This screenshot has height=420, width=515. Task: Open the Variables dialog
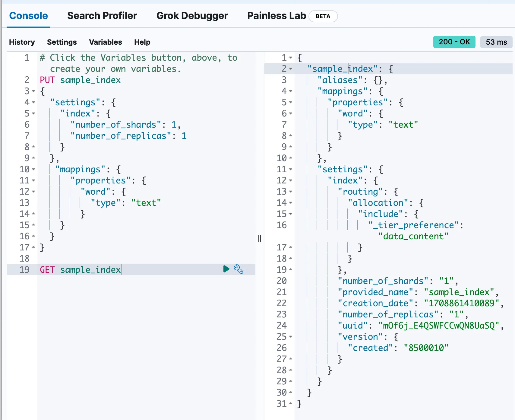click(x=106, y=42)
